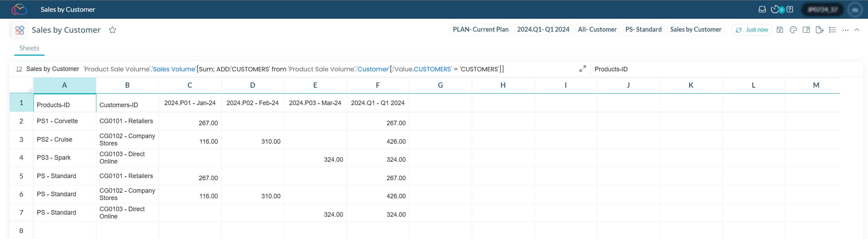Viewport: 868px width, 239px height.
Task: Open the bulleted list view icon
Action: (833, 30)
